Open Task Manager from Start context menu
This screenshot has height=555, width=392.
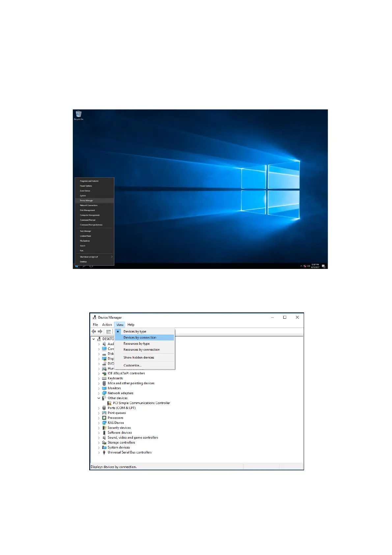pos(95,231)
